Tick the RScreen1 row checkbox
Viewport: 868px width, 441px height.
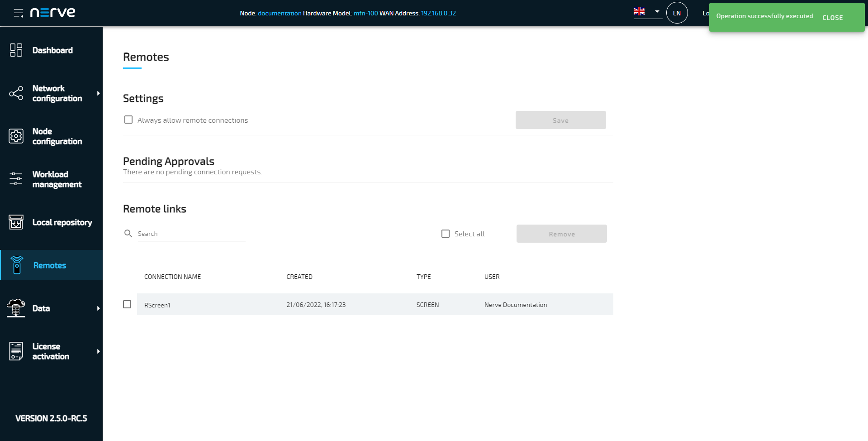click(x=127, y=304)
